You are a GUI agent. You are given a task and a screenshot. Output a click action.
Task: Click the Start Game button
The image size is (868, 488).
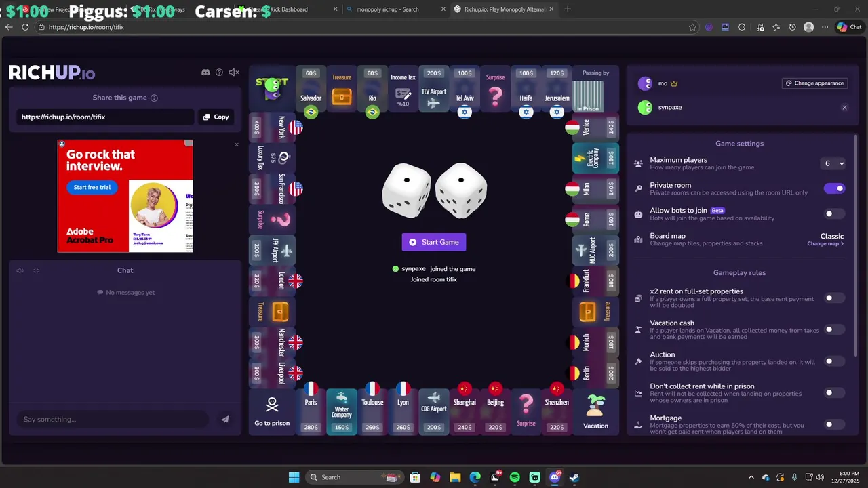434,242
